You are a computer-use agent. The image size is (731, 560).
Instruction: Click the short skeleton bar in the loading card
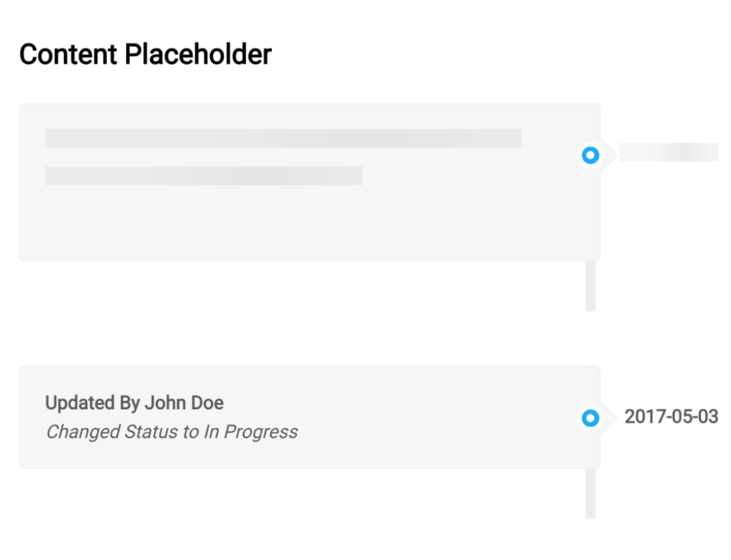pos(204,176)
